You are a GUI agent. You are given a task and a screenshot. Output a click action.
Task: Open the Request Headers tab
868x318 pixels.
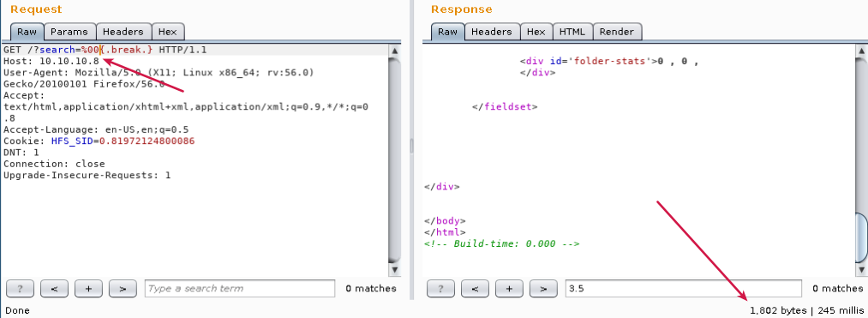click(123, 32)
